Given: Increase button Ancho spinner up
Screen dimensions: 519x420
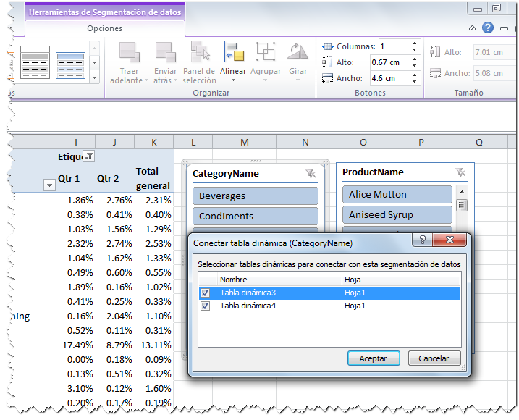Looking at the screenshot, I should point(415,75).
